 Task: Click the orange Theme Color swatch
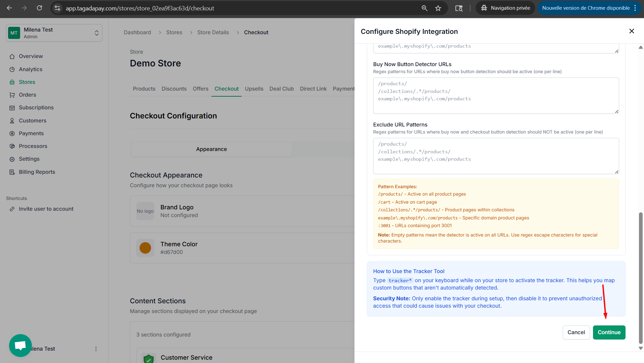pos(145,248)
